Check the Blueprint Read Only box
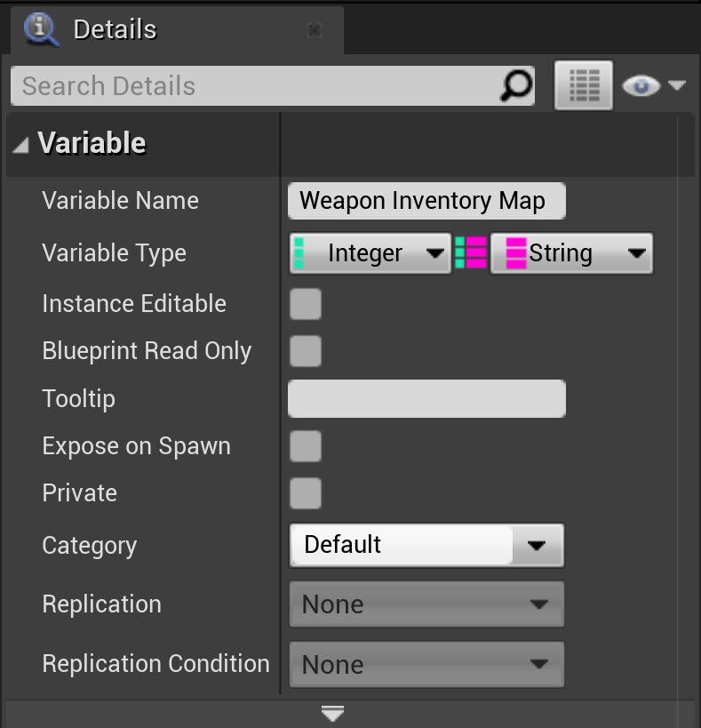This screenshot has width=701, height=728. (x=306, y=351)
